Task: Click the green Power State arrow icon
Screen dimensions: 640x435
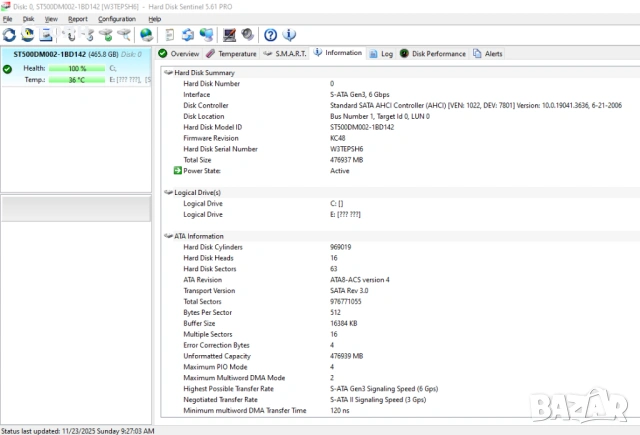Action: point(178,171)
